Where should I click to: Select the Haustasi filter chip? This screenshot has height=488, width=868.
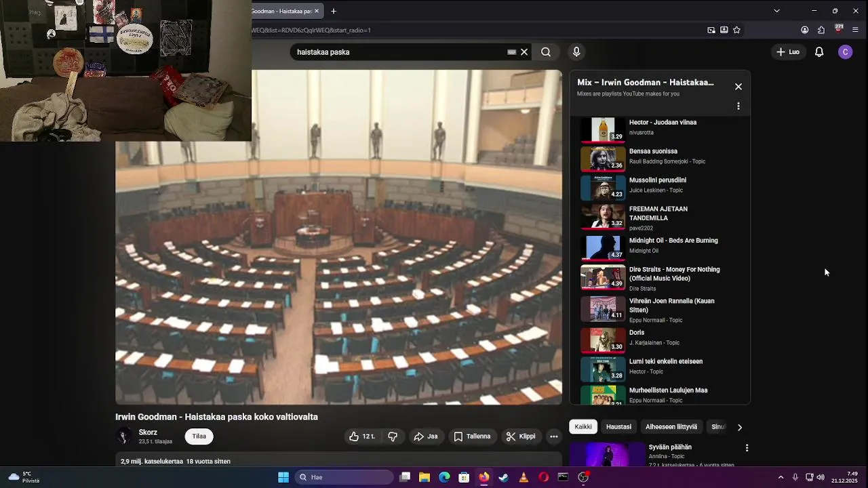click(618, 427)
